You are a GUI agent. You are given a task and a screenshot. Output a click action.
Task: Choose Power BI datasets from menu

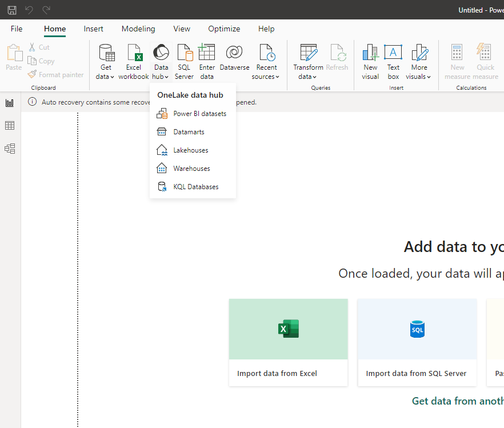[193, 114]
